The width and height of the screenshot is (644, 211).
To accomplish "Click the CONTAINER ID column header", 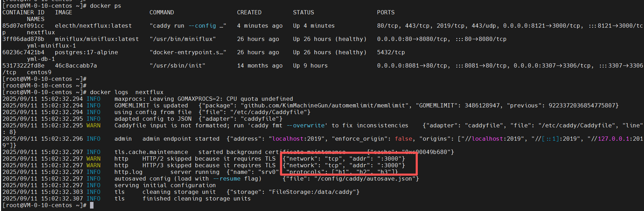I will tap(23, 13).
